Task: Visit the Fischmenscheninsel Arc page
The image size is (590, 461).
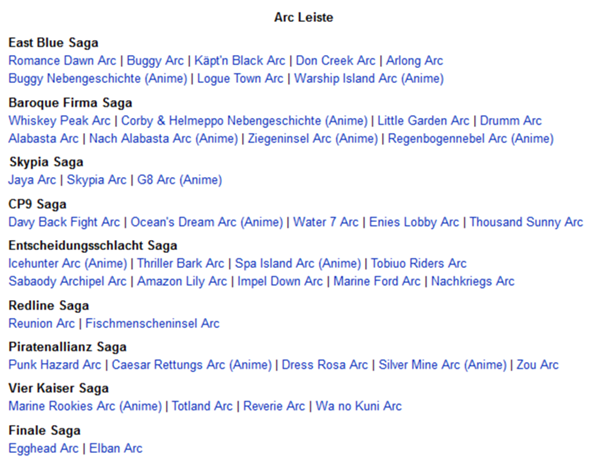Action: click(152, 324)
